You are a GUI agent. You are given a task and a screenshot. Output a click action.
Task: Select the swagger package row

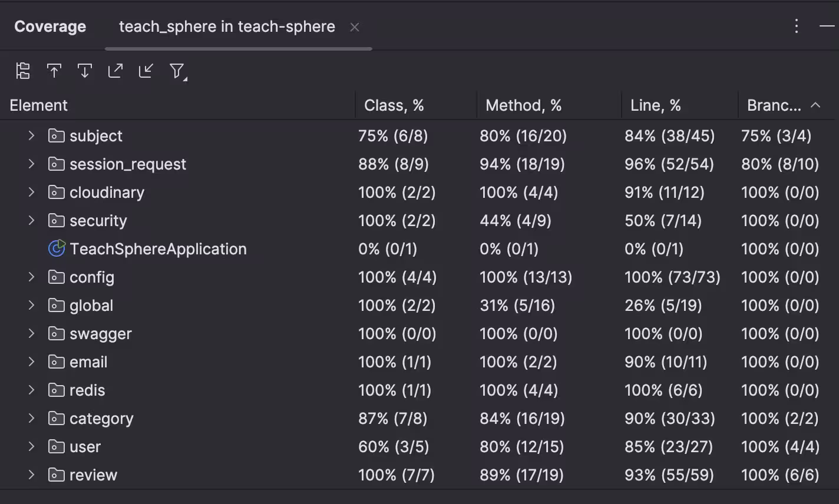(419, 334)
